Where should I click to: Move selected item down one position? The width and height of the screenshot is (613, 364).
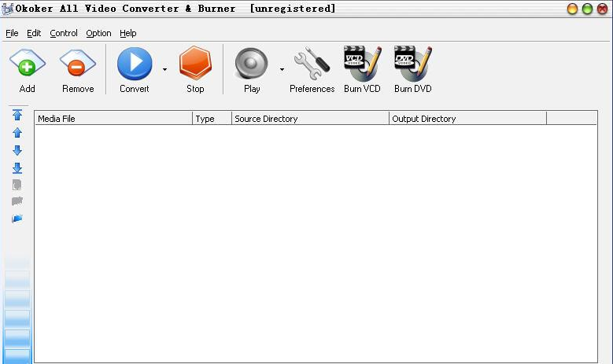tap(17, 150)
